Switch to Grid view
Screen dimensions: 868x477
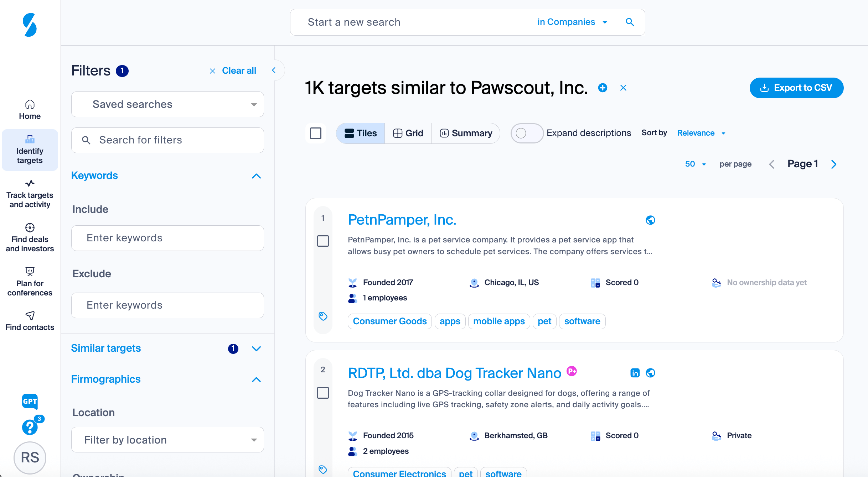click(408, 133)
